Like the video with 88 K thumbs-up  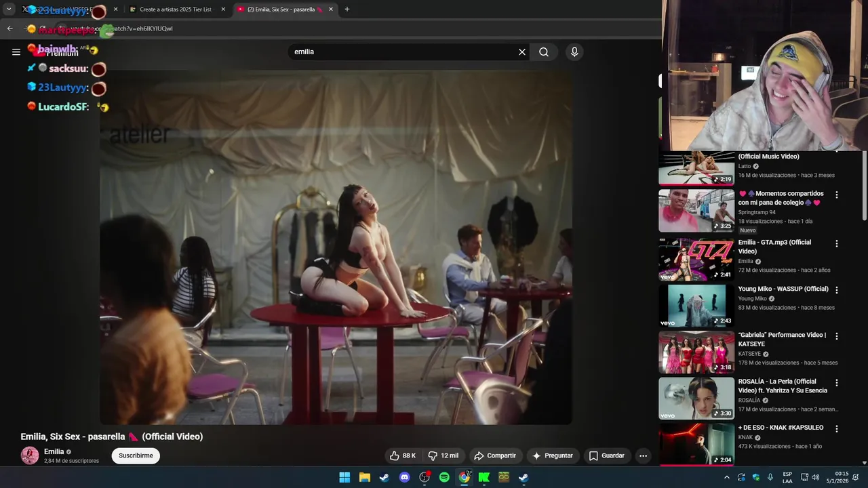403,455
